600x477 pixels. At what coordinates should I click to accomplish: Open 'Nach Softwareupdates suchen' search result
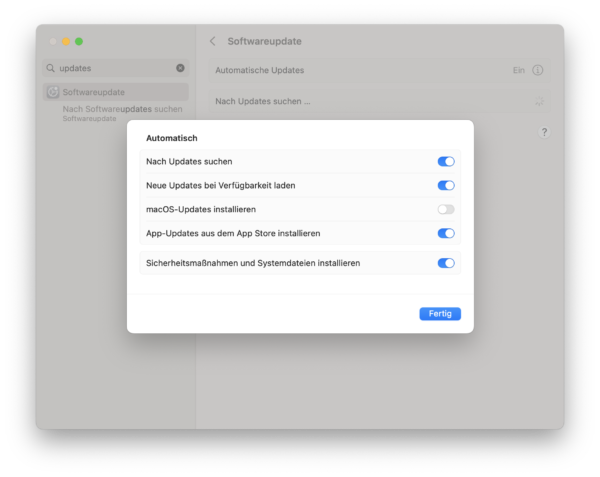[122, 113]
